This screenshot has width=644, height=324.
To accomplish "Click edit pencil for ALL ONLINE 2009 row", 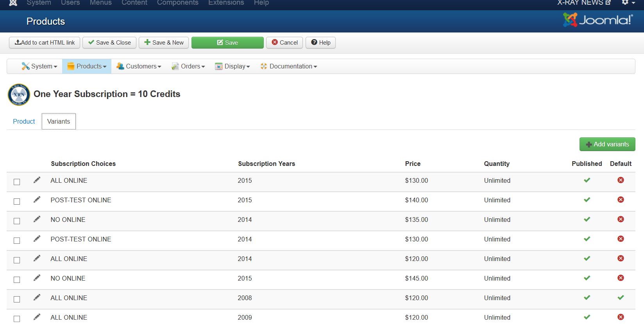I will (37, 317).
